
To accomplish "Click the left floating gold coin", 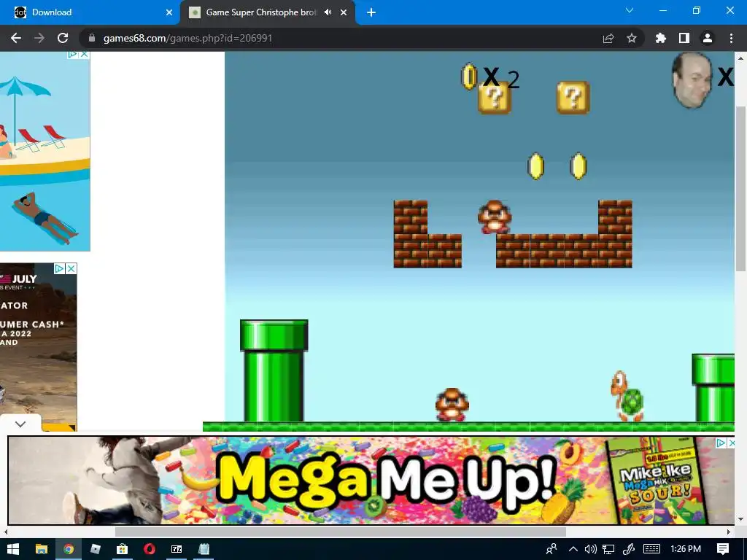I will (x=535, y=166).
